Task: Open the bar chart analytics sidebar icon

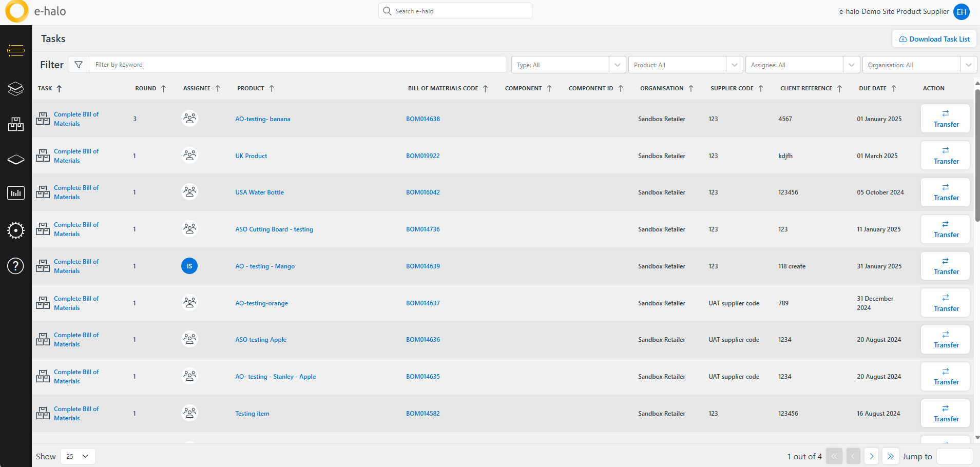Action: [16, 193]
